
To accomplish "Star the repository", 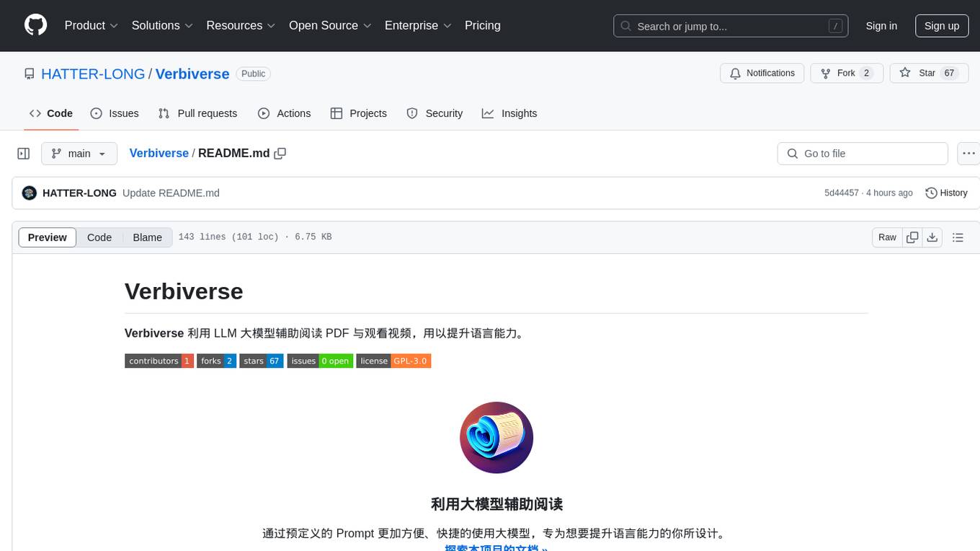I will (928, 73).
